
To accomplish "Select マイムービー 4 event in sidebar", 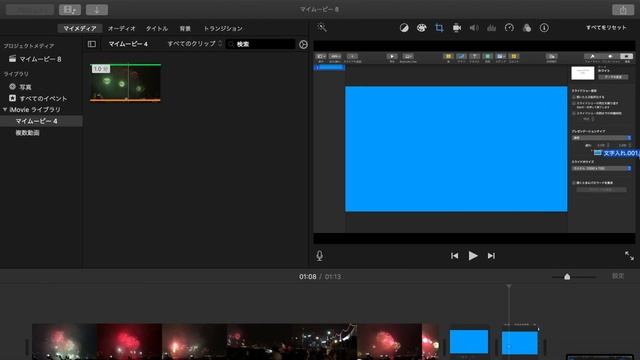I will pos(41,121).
